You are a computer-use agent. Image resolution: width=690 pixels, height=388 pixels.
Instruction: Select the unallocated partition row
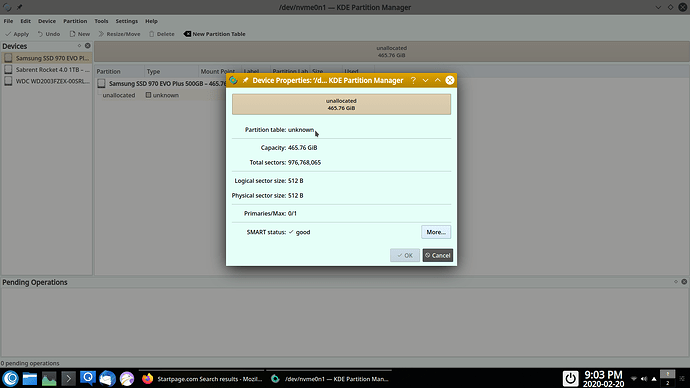(161, 95)
